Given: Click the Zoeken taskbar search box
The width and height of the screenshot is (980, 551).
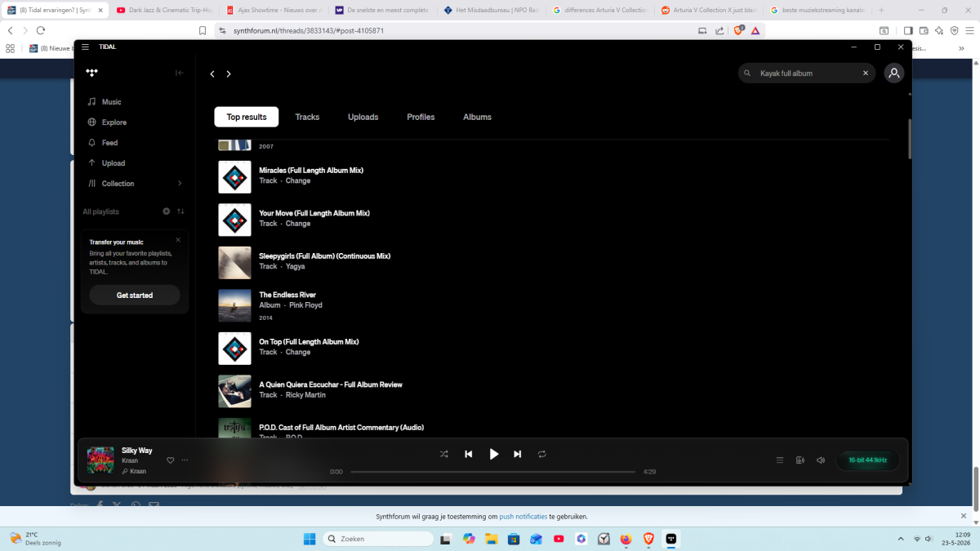Looking at the screenshot, I should [378, 539].
